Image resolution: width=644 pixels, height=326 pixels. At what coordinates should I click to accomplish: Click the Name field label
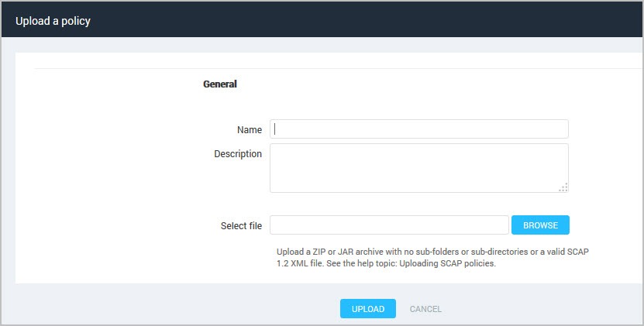250,130
